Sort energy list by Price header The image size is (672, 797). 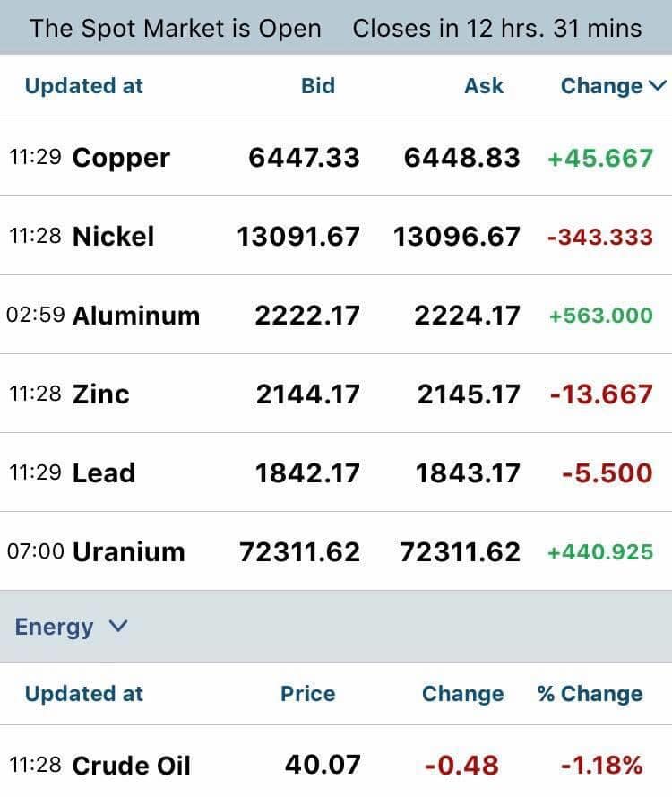(308, 693)
